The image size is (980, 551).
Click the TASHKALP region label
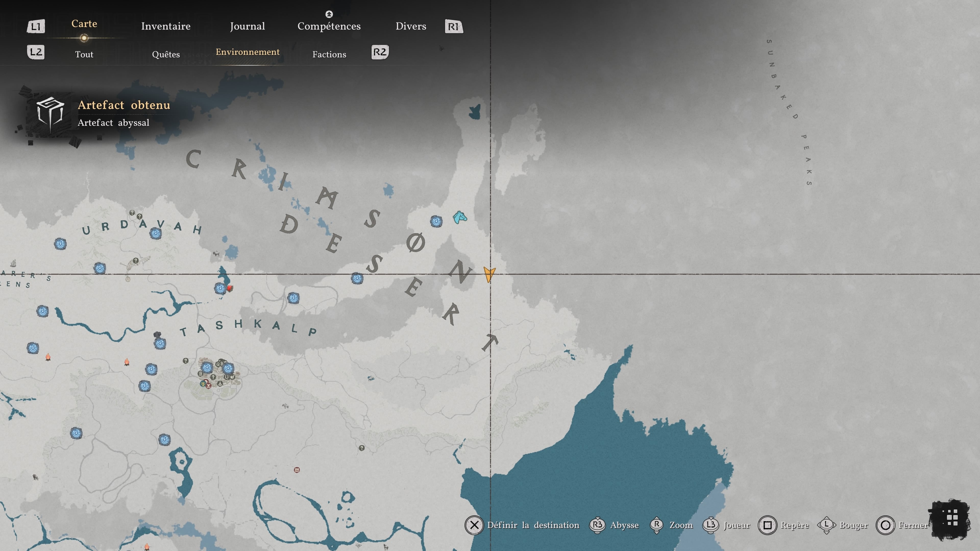(x=248, y=328)
